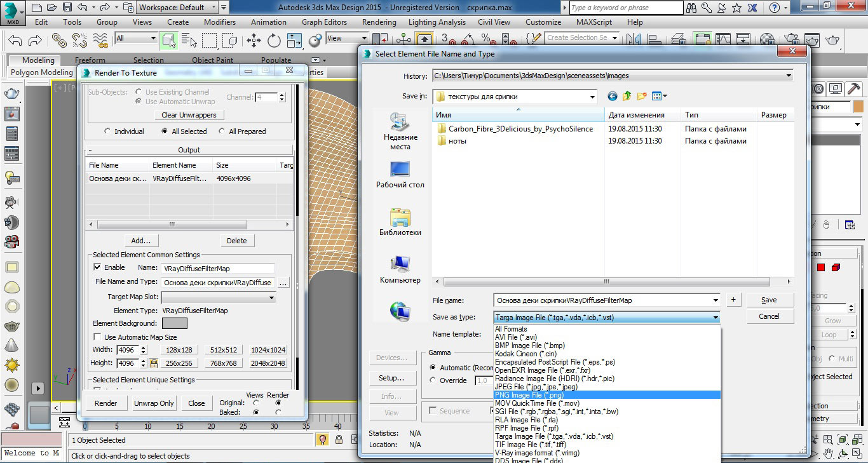The height and width of the screenshot is (463, 868).
Task: Create a new folder in the file dialog
Action: (x=641, y=97)
